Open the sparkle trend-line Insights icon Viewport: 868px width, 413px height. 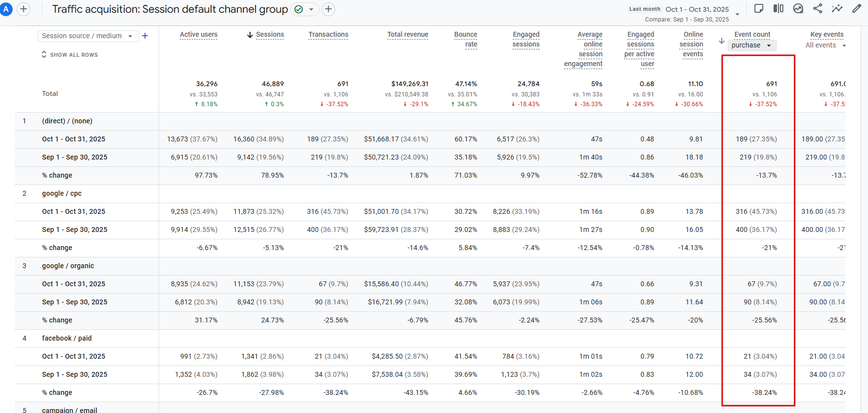(x=837, y=8)
